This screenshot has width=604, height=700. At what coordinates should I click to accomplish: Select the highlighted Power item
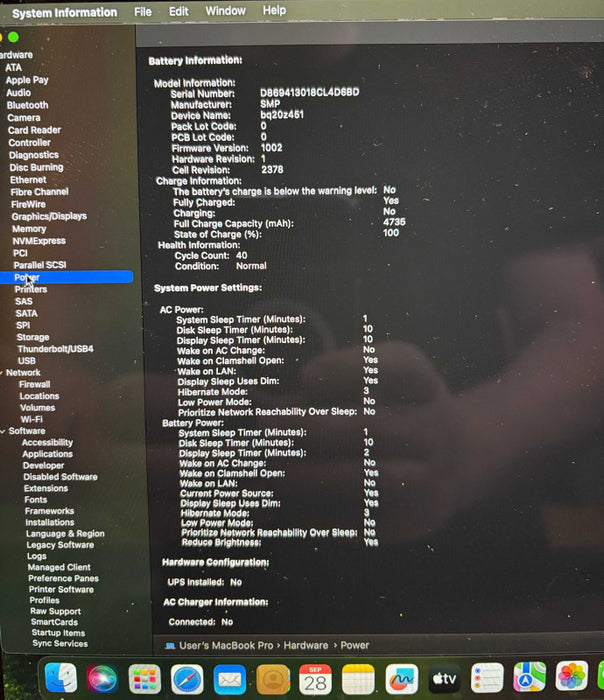[x=67, y=277]
